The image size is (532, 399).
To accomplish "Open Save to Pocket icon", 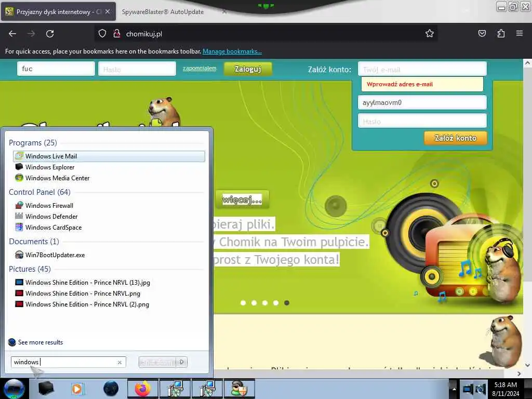I will tap(482, 33).
